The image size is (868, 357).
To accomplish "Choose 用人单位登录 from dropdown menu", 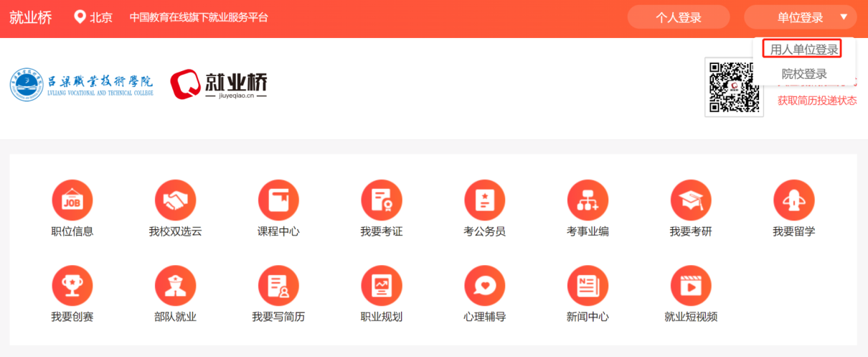I will coord(803,50).
